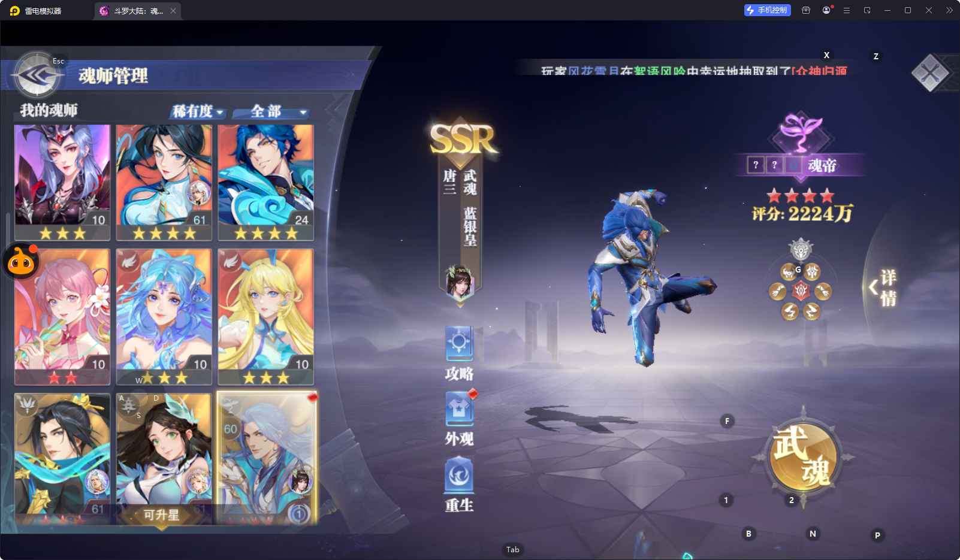Click the 魂帝 rank label
The height and width of the screenshot is (560, 960).
click(822, 165)
